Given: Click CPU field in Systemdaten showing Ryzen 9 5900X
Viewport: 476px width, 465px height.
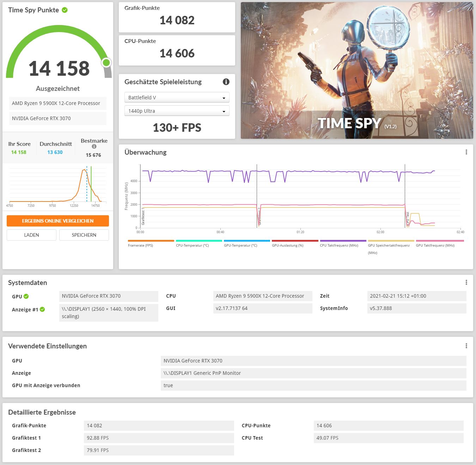Looking at the screenshot, I should point(263,296).
